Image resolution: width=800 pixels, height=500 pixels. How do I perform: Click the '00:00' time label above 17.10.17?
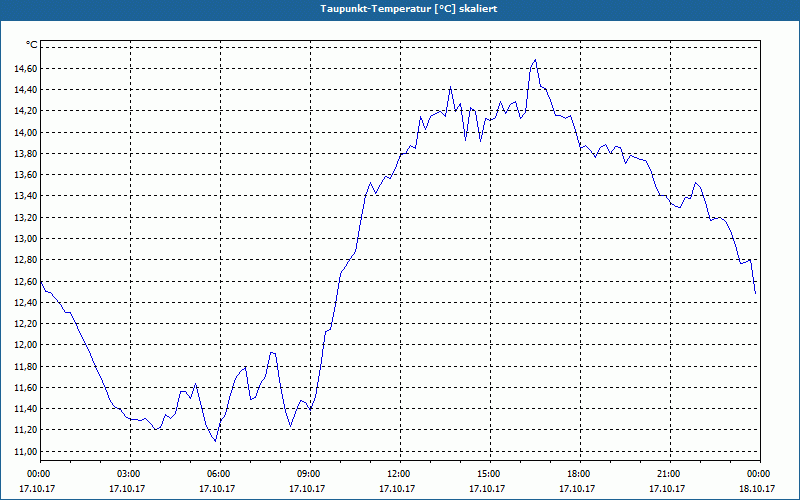(40, 474)
